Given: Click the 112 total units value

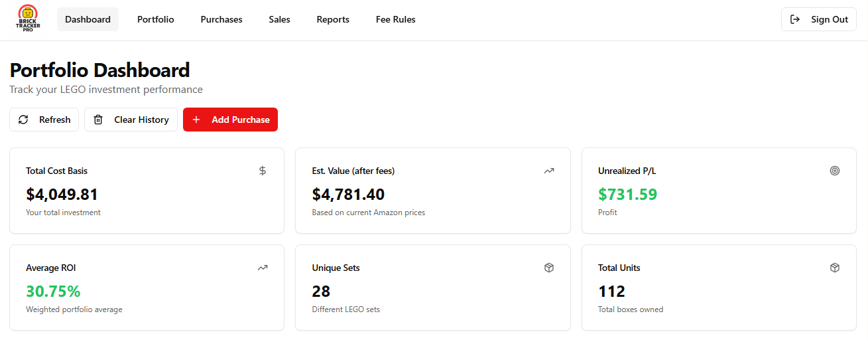Looking at the screenshot, I should click(x=611, y=292).
